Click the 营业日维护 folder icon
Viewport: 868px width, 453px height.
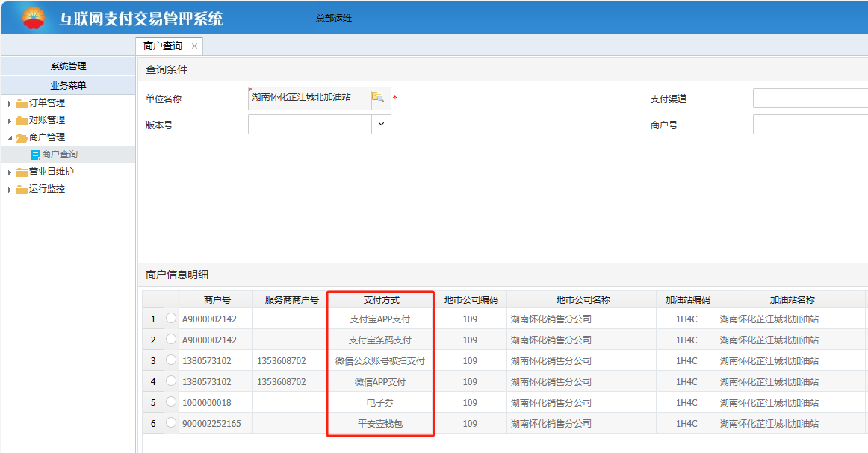click(x=22, y=172)
